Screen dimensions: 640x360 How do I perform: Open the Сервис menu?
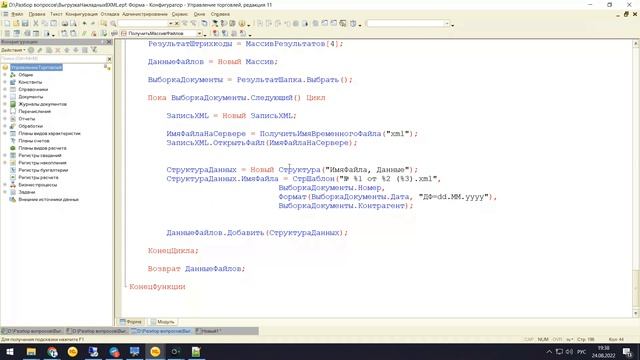click(x=180, y=14)
